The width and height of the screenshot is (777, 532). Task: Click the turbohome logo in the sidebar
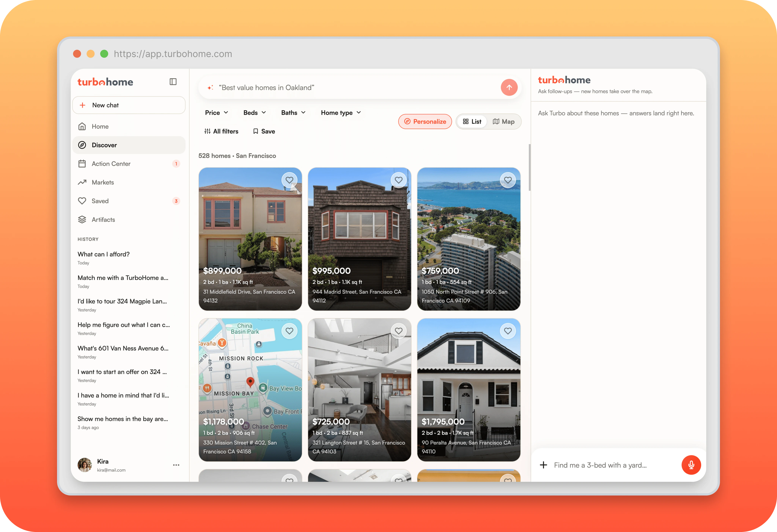click(105, 82)
